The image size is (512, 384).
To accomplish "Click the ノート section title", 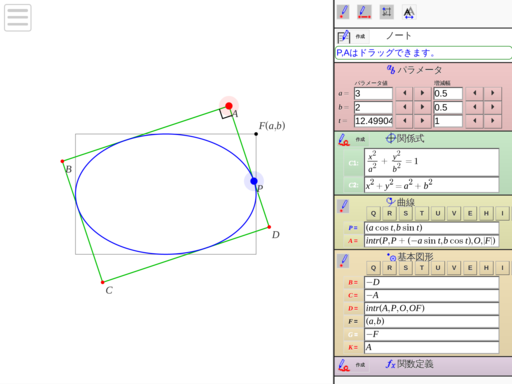I will coord(399,36).
